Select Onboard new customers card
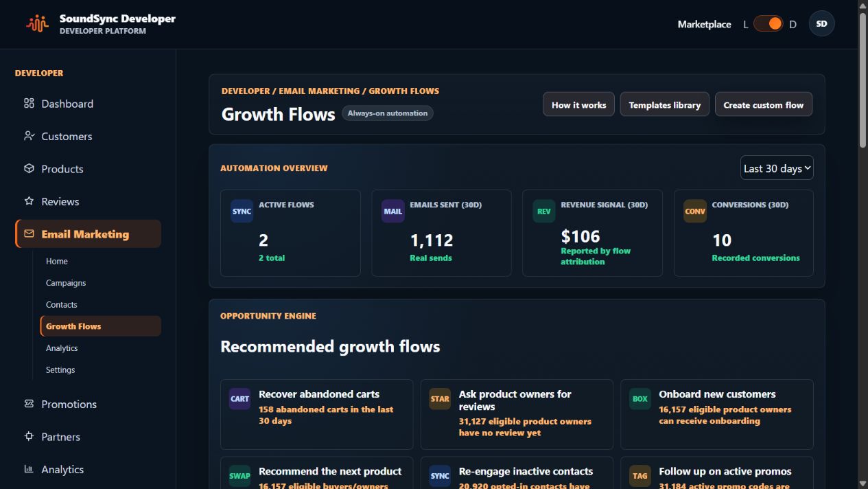This screenshot has height=489, width=868. tap(716, 414)
